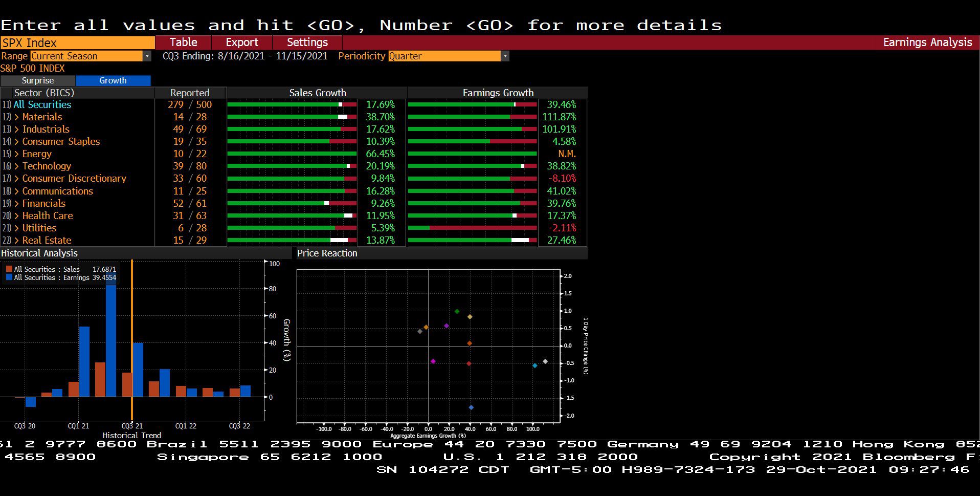The width and height of the screenshot is (980, 496).
Task: Click the All Securities Sales legend swatch
Action: [x=9, y=269]
